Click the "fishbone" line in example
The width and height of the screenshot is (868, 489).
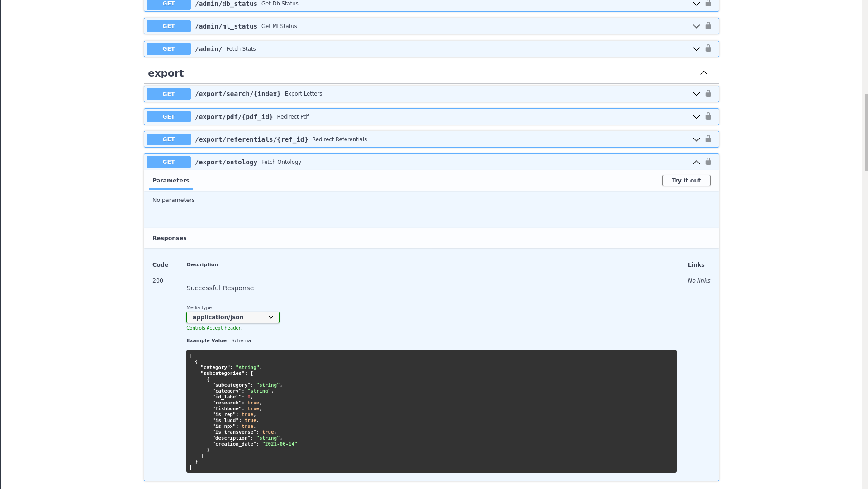pyautogui.click(x=237, y=408)
